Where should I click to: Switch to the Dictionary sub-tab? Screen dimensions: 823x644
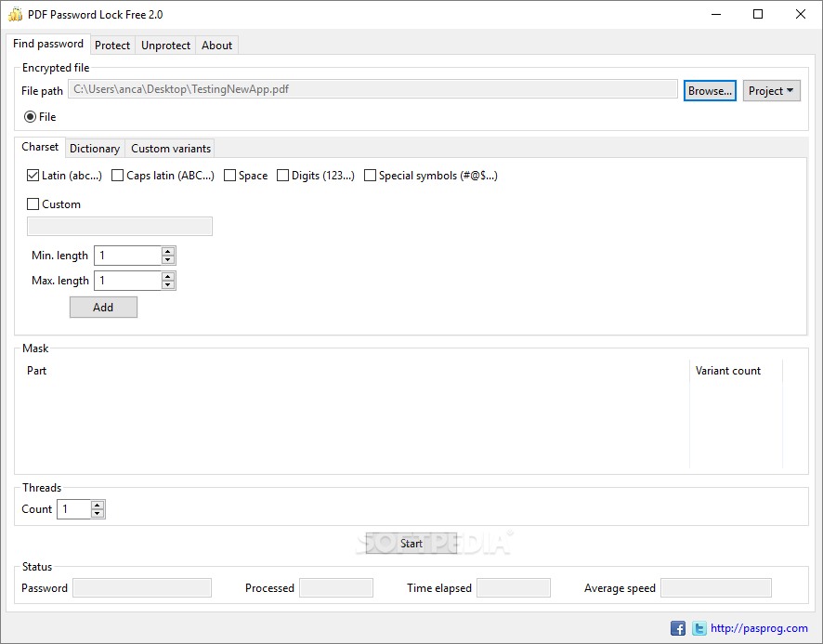(95, 149)
